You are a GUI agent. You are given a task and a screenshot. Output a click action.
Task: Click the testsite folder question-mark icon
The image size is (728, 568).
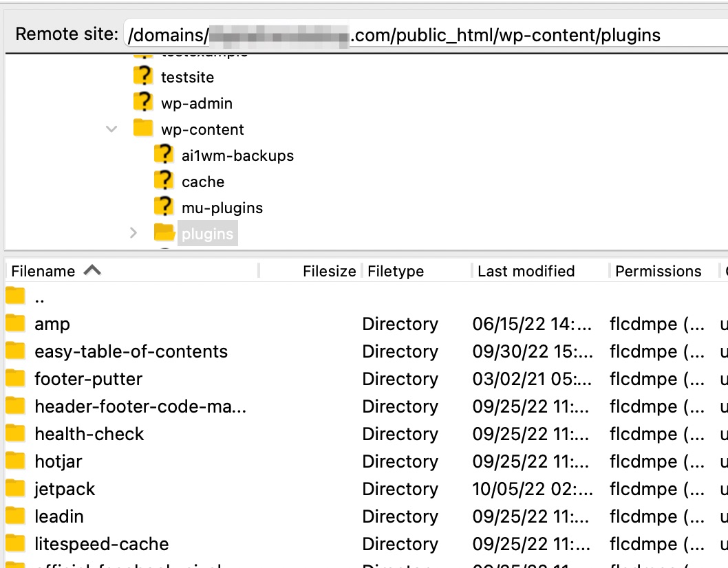tap(143, 76)
